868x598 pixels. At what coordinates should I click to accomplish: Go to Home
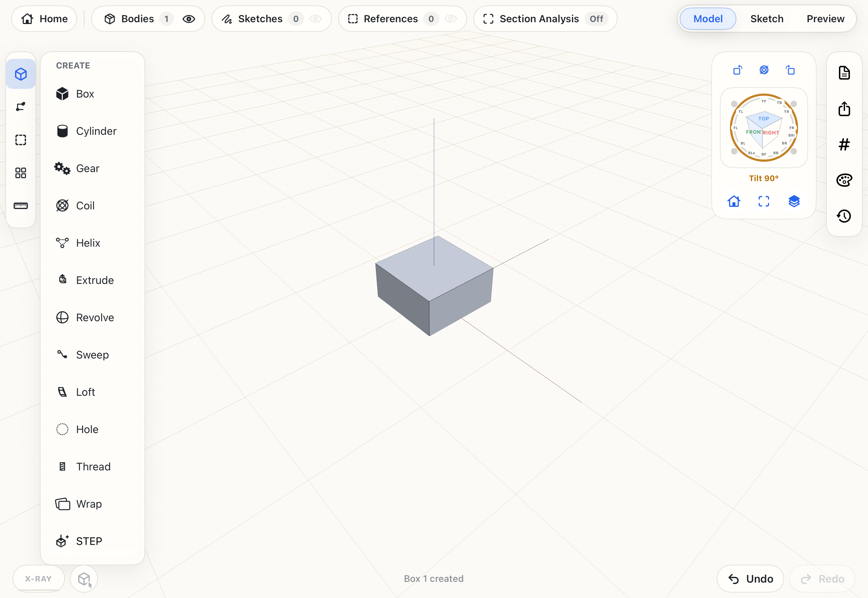click(x=44, y=19)
